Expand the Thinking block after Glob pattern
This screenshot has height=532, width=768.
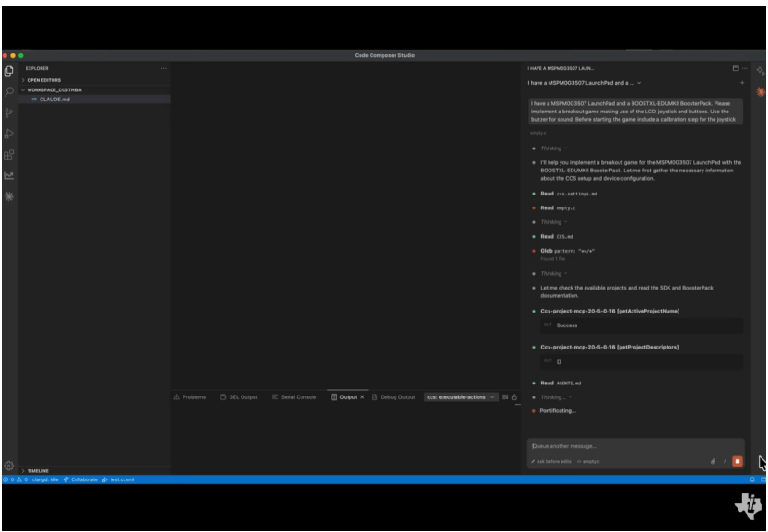[x=554, y=273]
